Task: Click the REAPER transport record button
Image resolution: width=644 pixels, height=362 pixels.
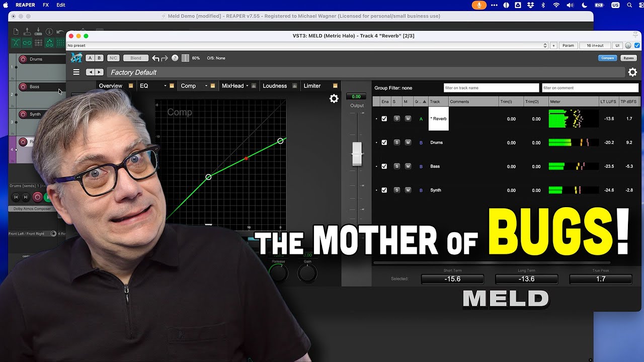Action: 37,197
